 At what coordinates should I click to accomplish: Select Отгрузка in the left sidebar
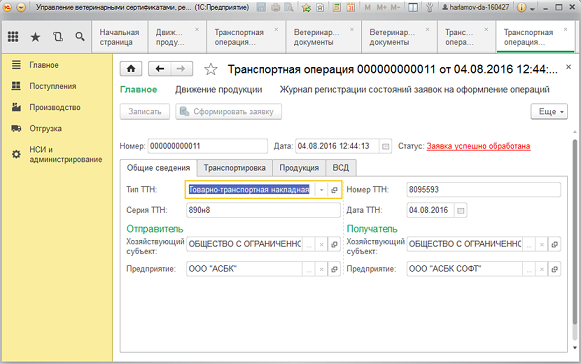click(x=46, y=129)
